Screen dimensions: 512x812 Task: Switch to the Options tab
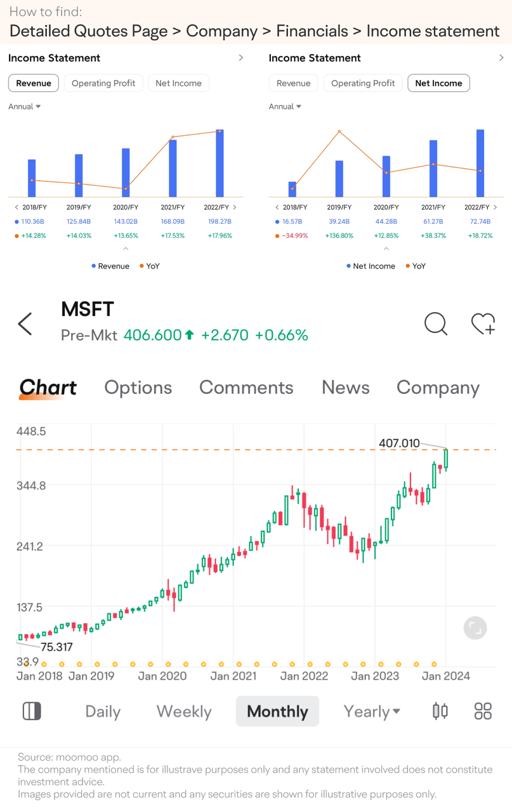(x=138, y=388)
